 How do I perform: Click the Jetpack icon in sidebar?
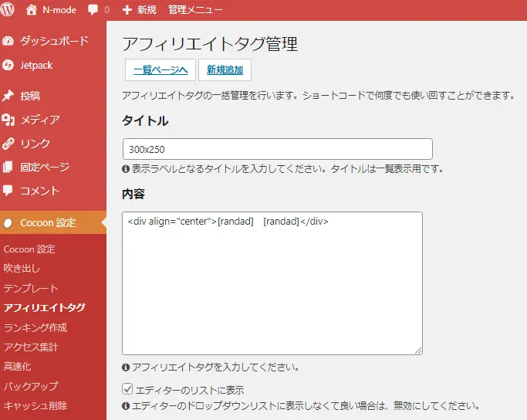click(x=8, y=65)
